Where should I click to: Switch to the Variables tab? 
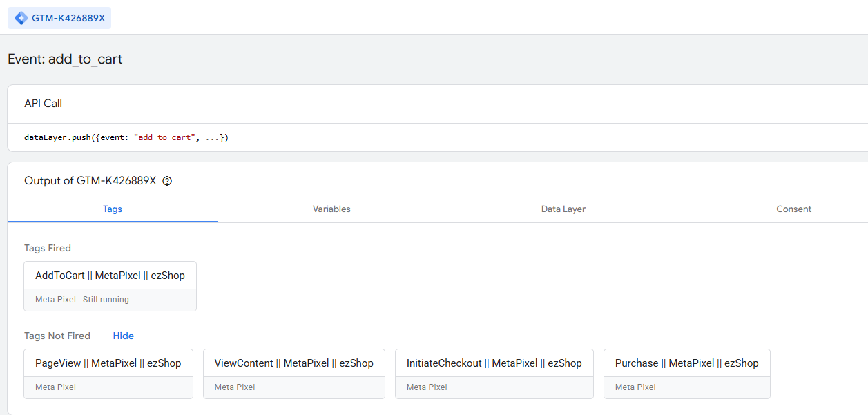click(331, 209)
